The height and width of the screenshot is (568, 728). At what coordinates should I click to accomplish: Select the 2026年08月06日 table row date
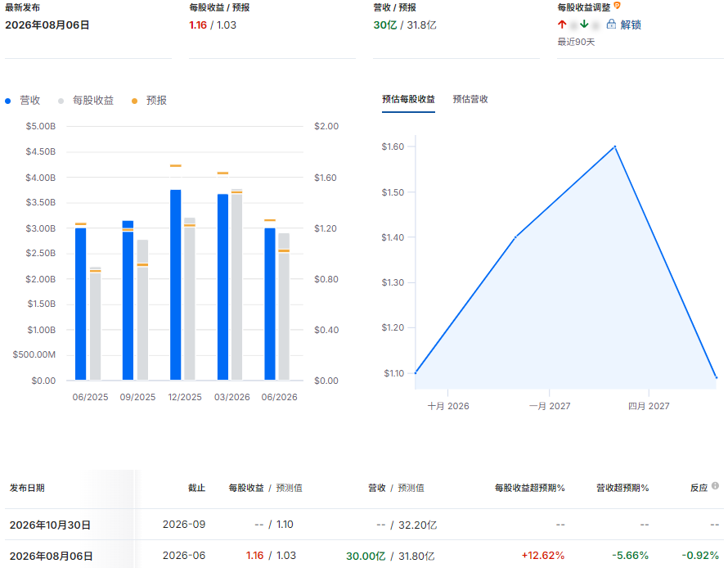51,556
